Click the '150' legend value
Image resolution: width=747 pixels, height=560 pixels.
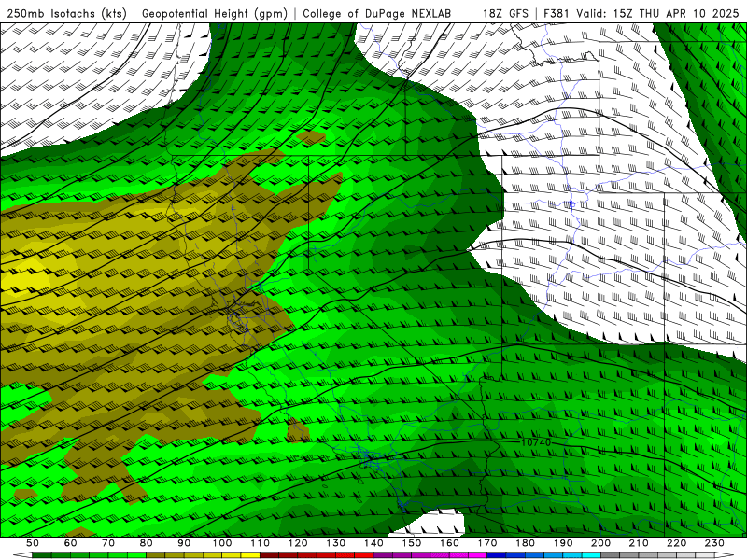click(x=412, y=543)
